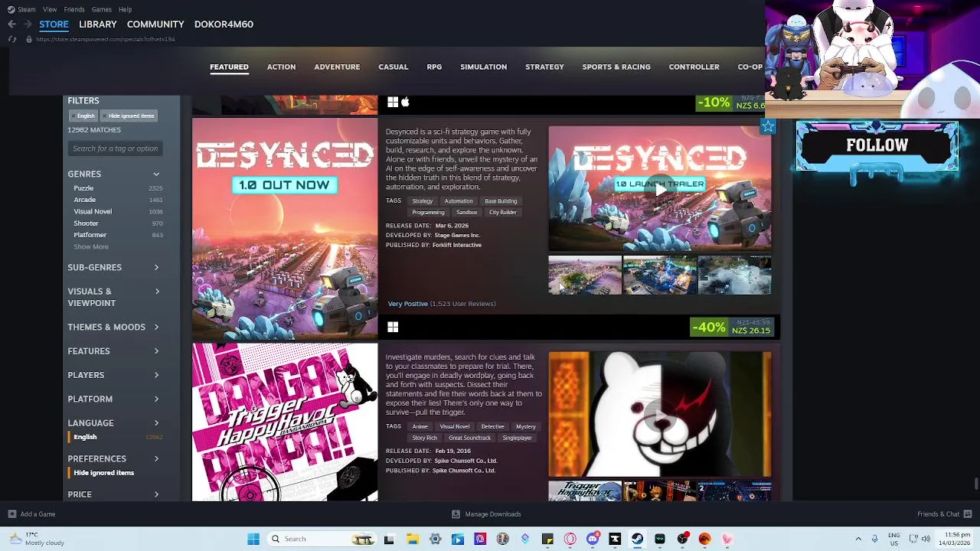The width and height of the screenshot is (980, 551).
Task: Select the Strategy category tab
Action: pos(544,67)
